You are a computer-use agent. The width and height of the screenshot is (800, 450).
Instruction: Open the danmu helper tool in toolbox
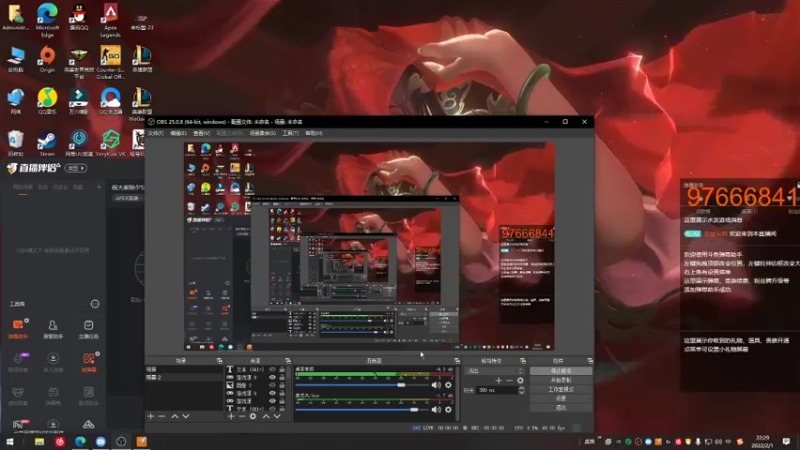point(18,329)
